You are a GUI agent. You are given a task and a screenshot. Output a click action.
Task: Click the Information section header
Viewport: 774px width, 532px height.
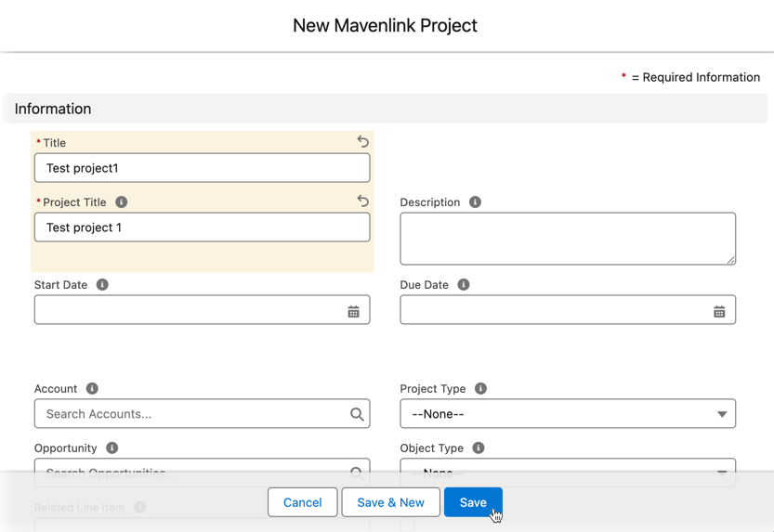pyautogui.click(x=385, y=109)
